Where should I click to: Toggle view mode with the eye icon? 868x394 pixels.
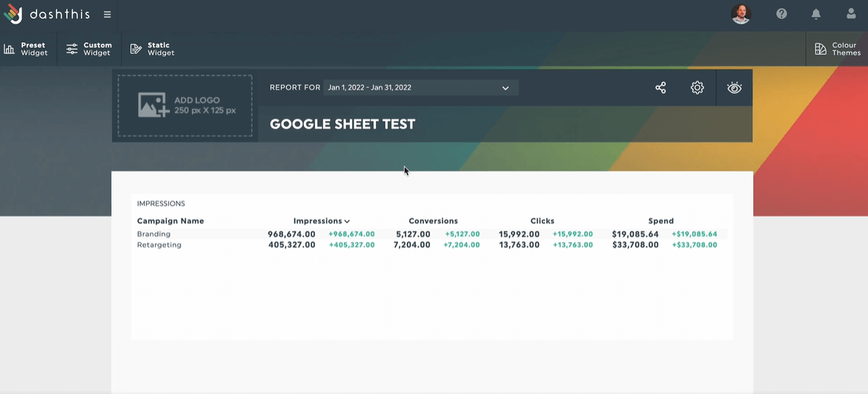pyautogui.click(x=734, y=88)
